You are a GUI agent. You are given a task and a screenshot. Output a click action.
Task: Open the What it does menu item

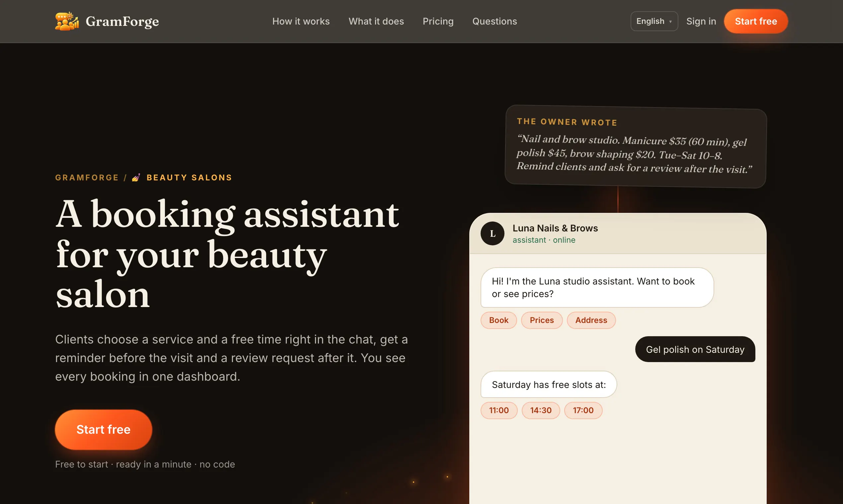tap(376, 22)
